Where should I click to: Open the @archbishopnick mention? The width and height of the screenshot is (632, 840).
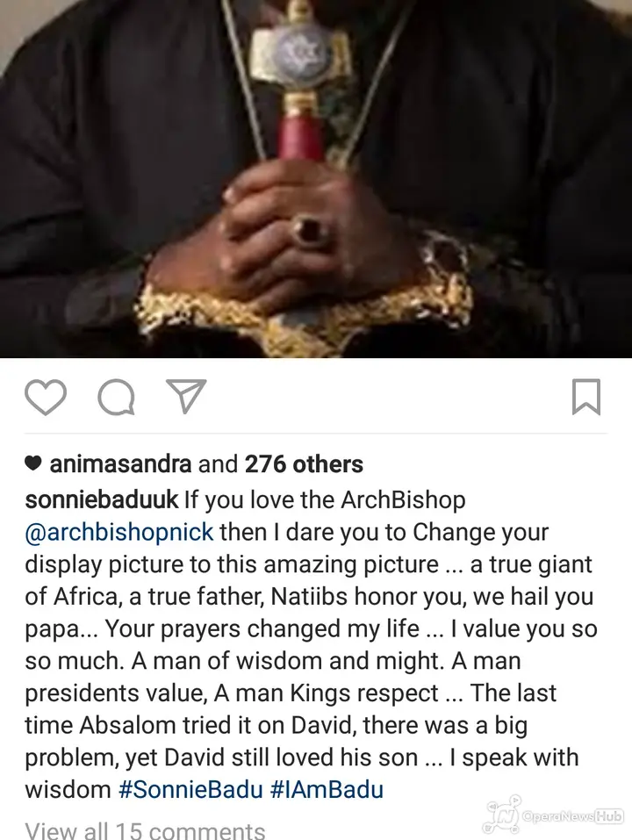coord(119,533)
